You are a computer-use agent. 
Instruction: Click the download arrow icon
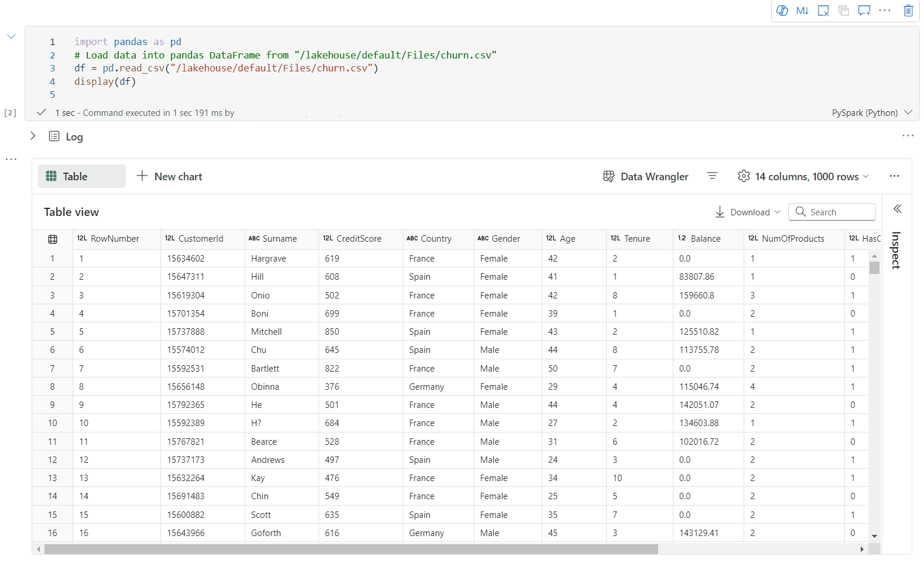(720, 212)
